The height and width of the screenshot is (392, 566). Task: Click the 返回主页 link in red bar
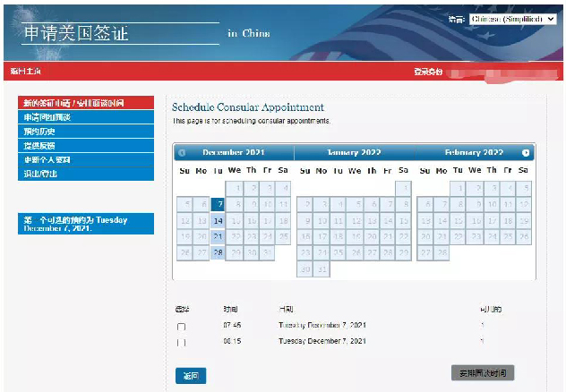25,71
